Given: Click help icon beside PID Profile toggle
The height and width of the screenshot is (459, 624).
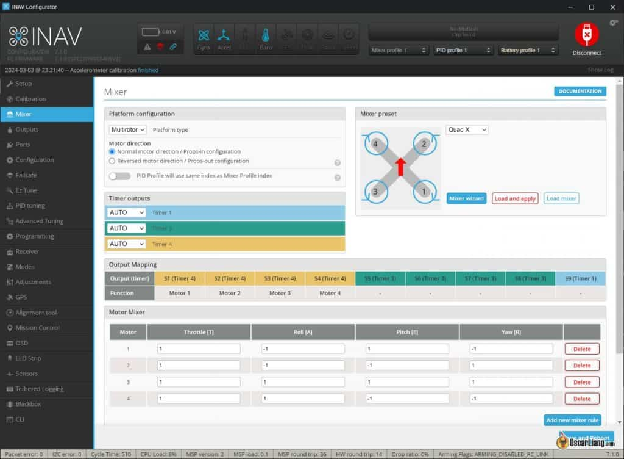Looking at the screenshot, I should [x=337, y=178].
